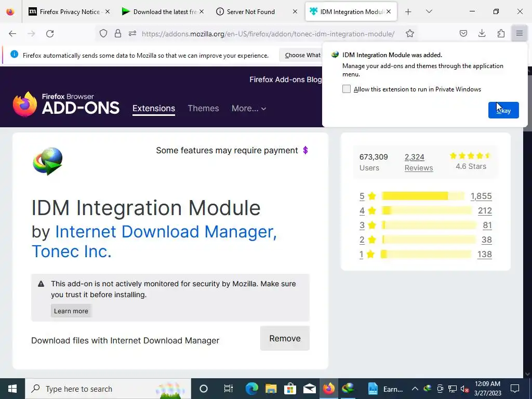Open the 138 one-star reviews count
The height and width of the screenshot is (399, 532).
[485, 254]
